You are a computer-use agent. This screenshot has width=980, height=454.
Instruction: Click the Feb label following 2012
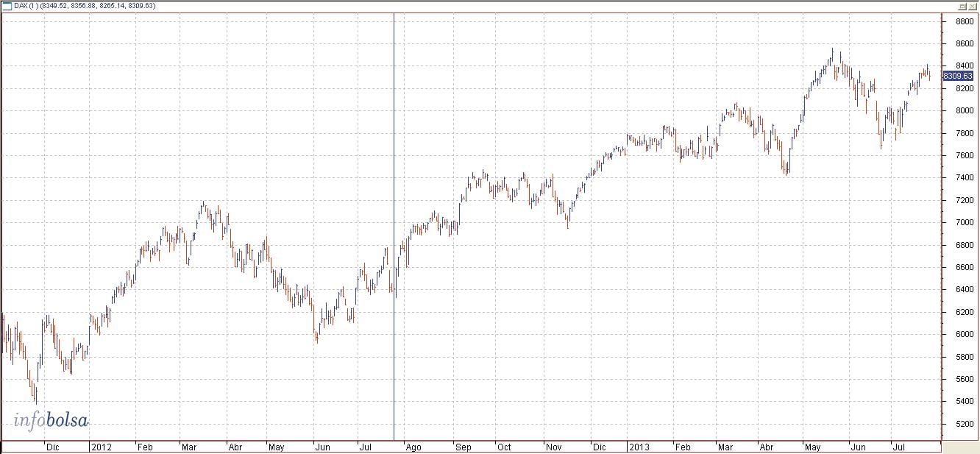click(x=145, y=446)
